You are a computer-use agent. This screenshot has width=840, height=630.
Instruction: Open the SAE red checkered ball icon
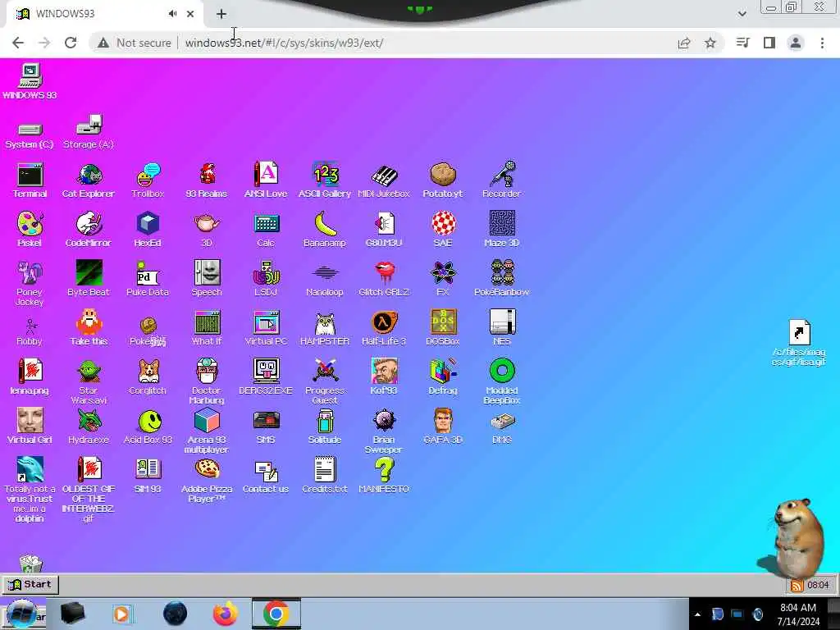tap(443, 223)
